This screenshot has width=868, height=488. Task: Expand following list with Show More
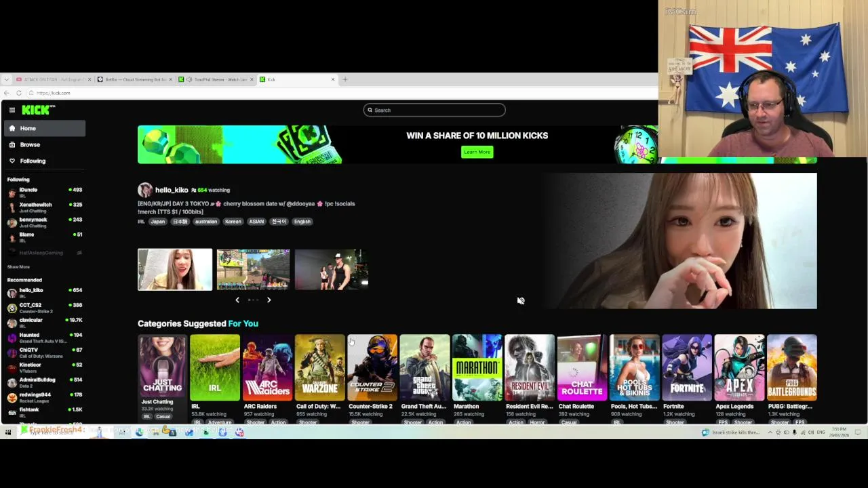pyautogui.click(x=18, y=267)
